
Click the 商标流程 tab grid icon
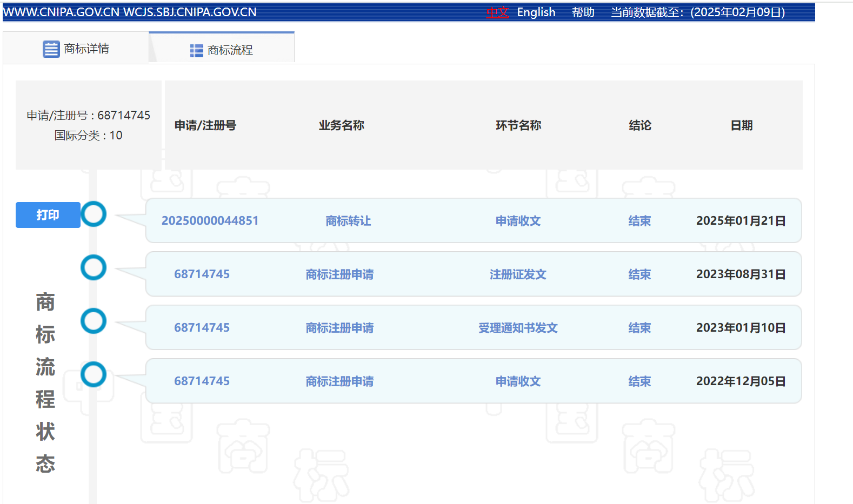196,51
